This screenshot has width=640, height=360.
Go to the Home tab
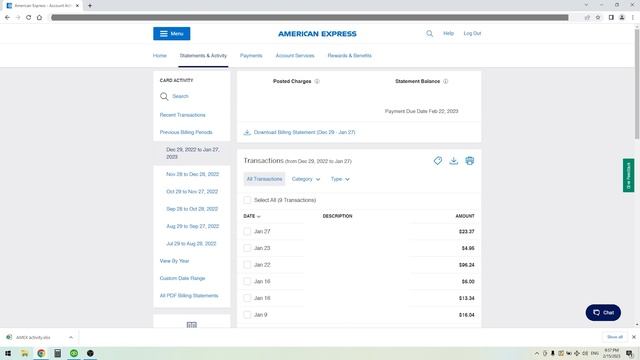point(160,56)
